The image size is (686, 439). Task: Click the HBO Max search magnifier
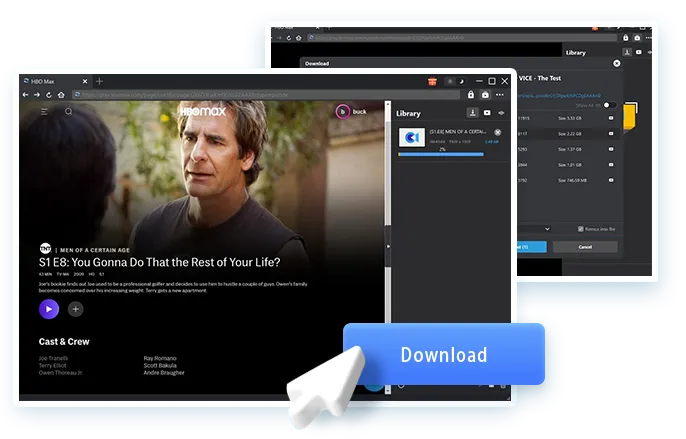[x=69, y=112]
